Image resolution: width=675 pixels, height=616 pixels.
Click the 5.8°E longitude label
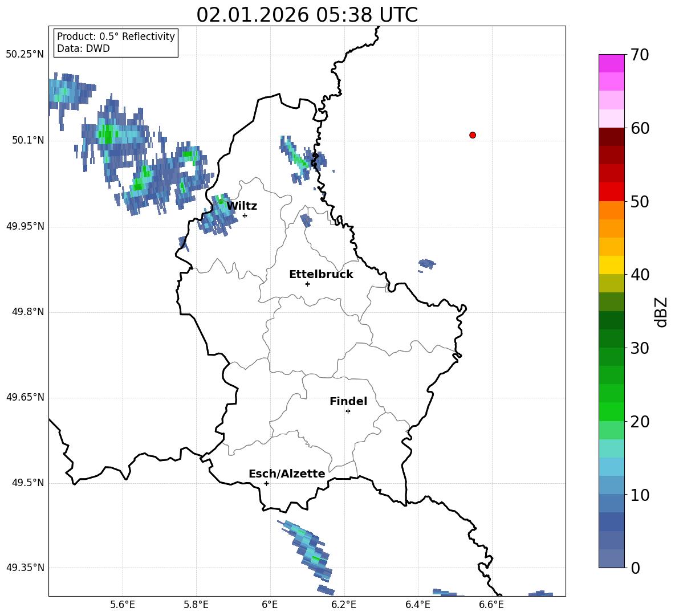(196, 605)
